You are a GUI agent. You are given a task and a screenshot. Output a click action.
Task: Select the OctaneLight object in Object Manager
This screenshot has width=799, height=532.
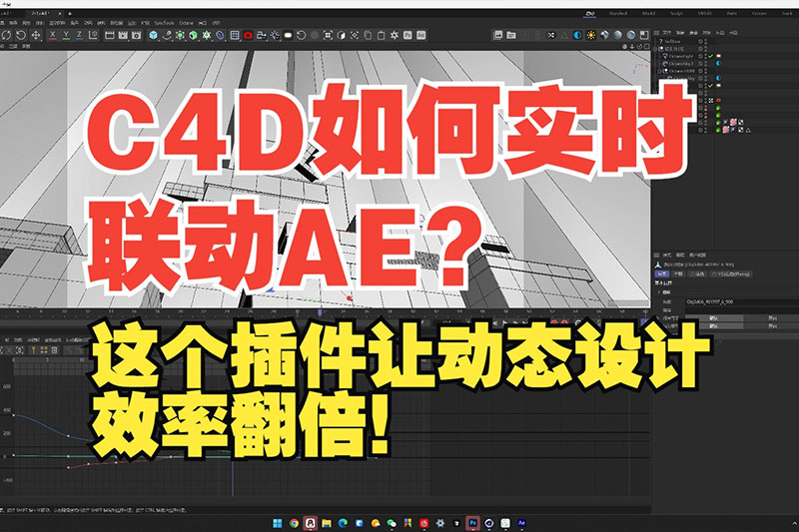[681, 56]
